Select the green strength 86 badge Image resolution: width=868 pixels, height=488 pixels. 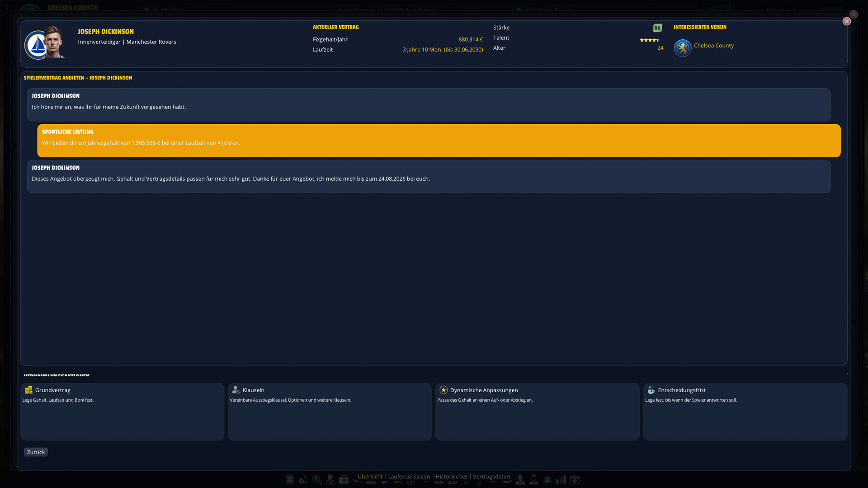click(x=657, y=28)
